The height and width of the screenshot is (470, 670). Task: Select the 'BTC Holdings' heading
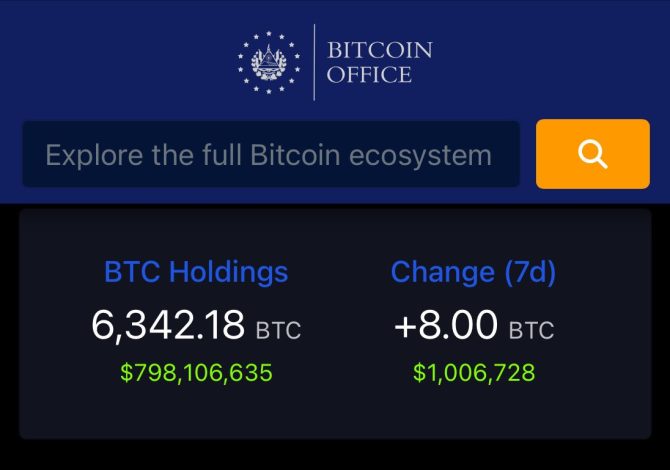(196, 272)
